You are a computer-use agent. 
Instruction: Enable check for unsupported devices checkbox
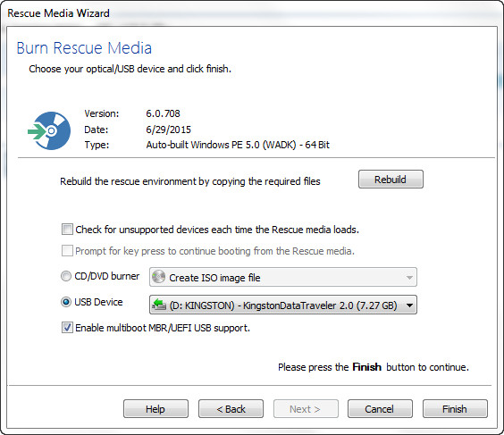pyautogui.click(x=67, y=230)
